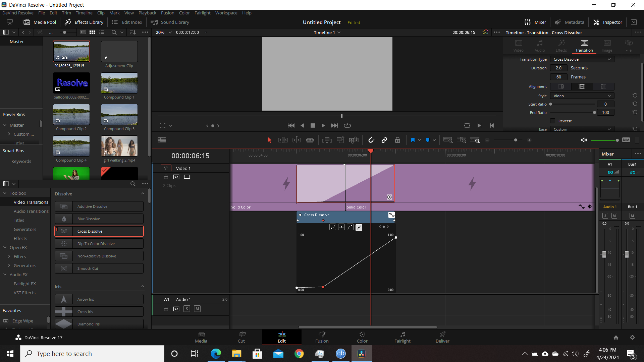This screenshot has width=644, height=362.
Task: Toggle the Linked Selection chain icon
Action: coord(384,140)
